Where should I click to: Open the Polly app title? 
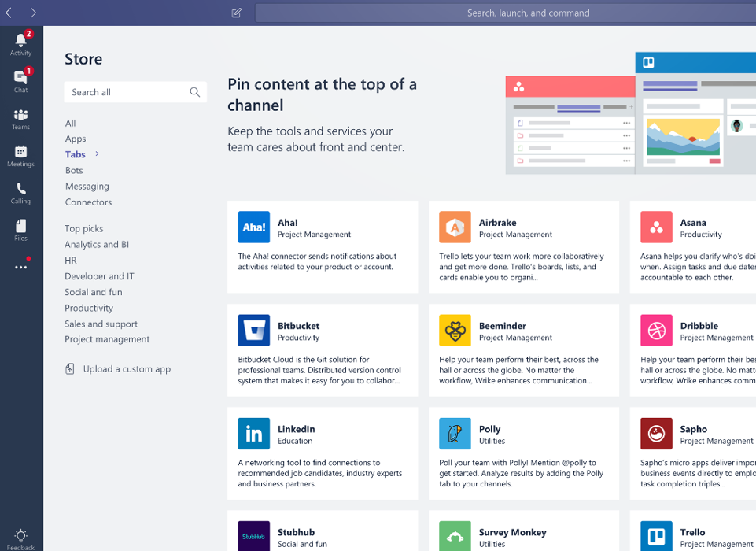pos(490,429)
